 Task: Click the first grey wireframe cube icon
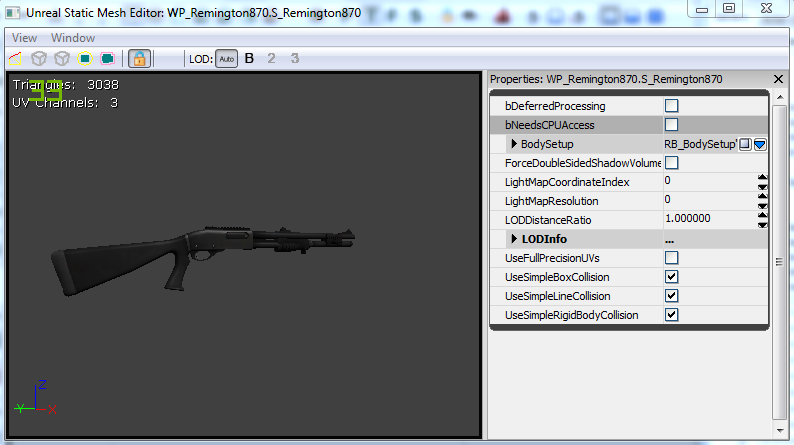(x=39, y=59)
